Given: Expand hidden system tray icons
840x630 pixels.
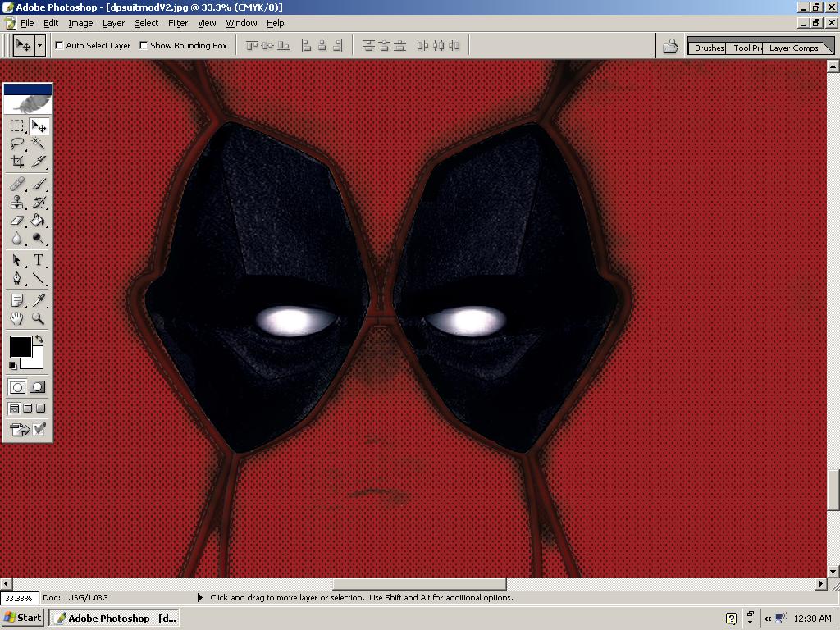Looking at the screenshot, I should point(768,619).
